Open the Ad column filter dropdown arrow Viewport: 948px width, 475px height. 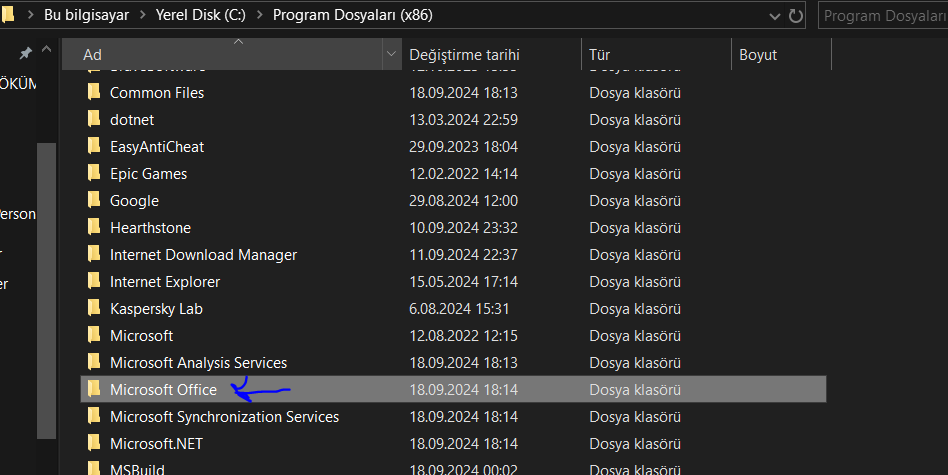[390, 54]
